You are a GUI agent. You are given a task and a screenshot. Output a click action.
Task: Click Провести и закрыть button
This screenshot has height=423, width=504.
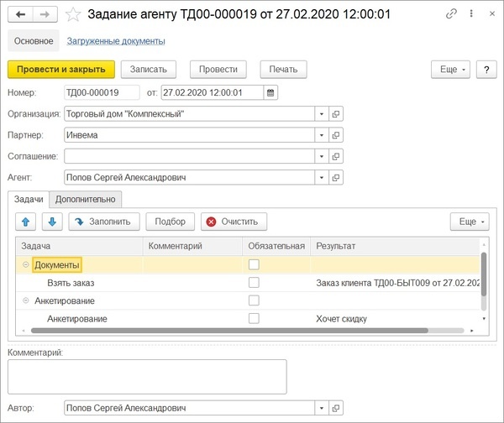pos(61,70)
